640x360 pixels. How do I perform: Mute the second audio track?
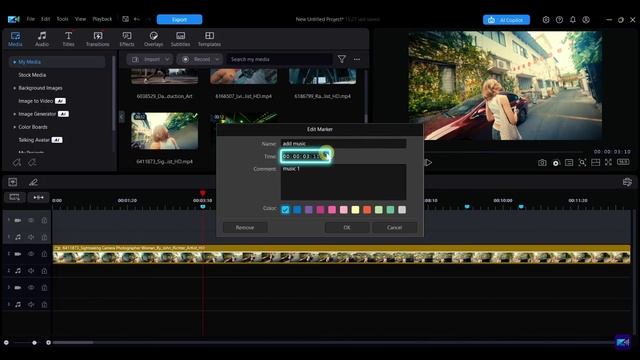click(x=31, y=271)
